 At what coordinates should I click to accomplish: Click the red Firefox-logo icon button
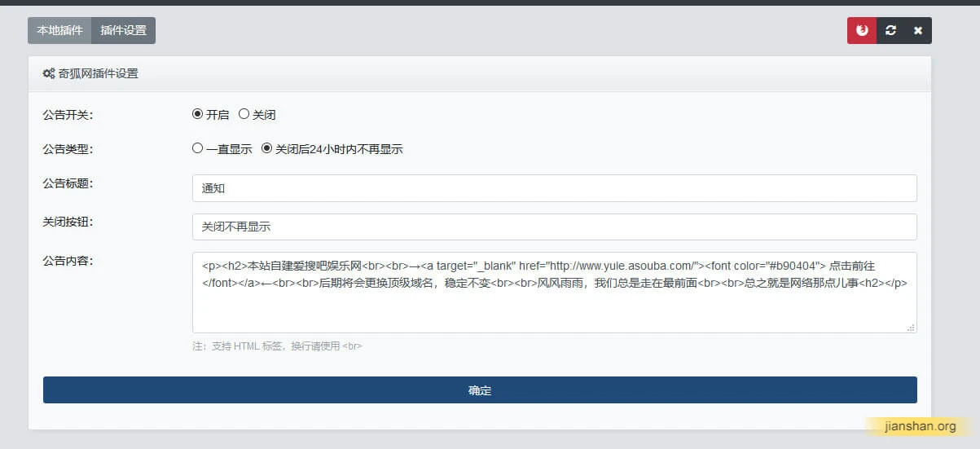click(862, 30)
